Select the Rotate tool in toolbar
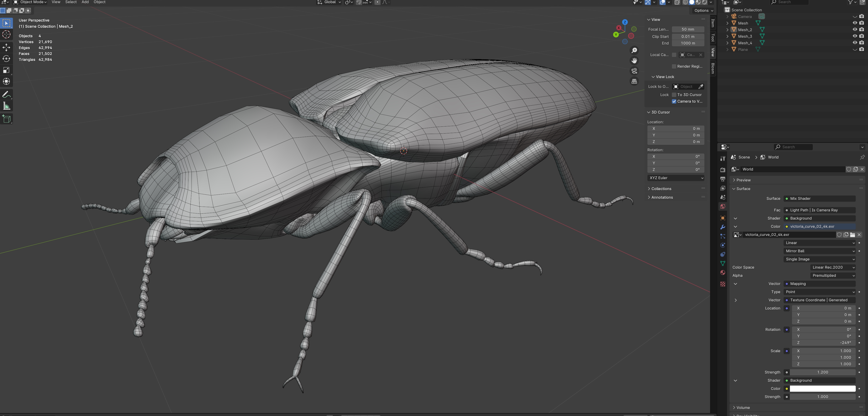This screenshot has width=868, height=416. click(6, 59)
